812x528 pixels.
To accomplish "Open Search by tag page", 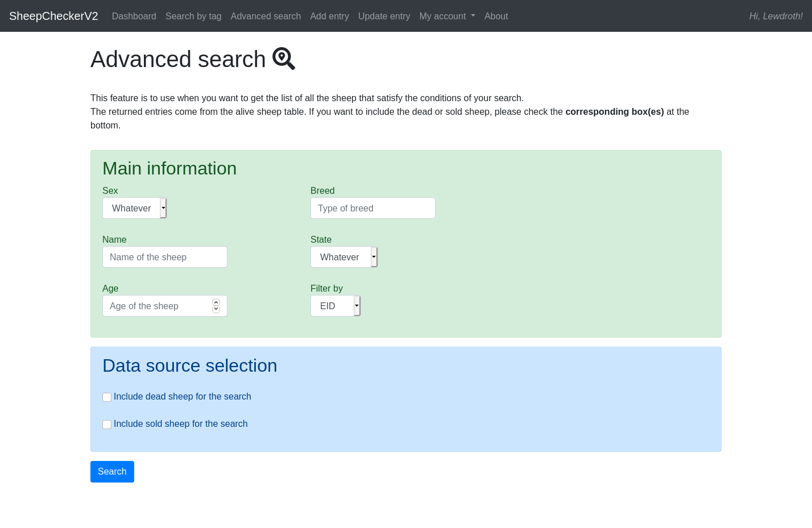I will pyautogui.click(x=193, y=16).
